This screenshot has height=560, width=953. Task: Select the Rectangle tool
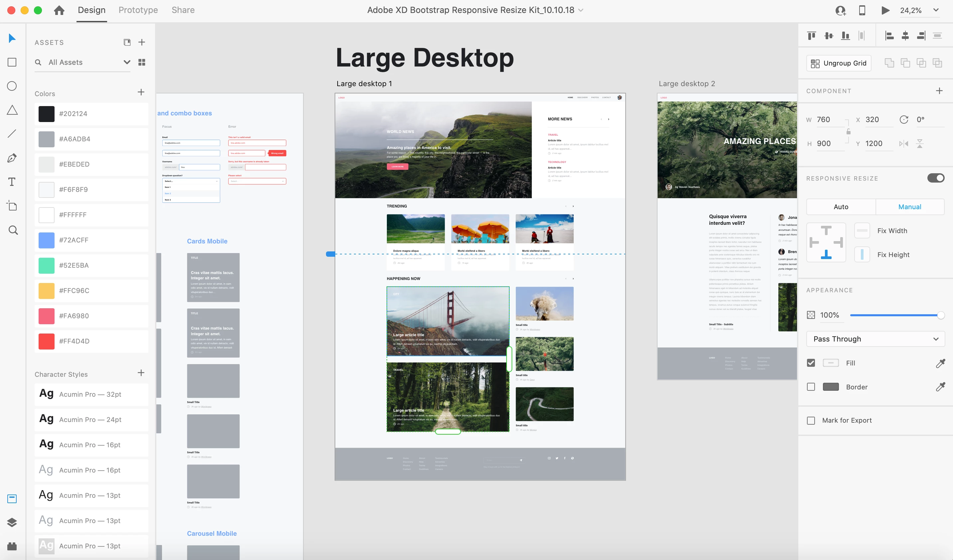pos(12,63)
